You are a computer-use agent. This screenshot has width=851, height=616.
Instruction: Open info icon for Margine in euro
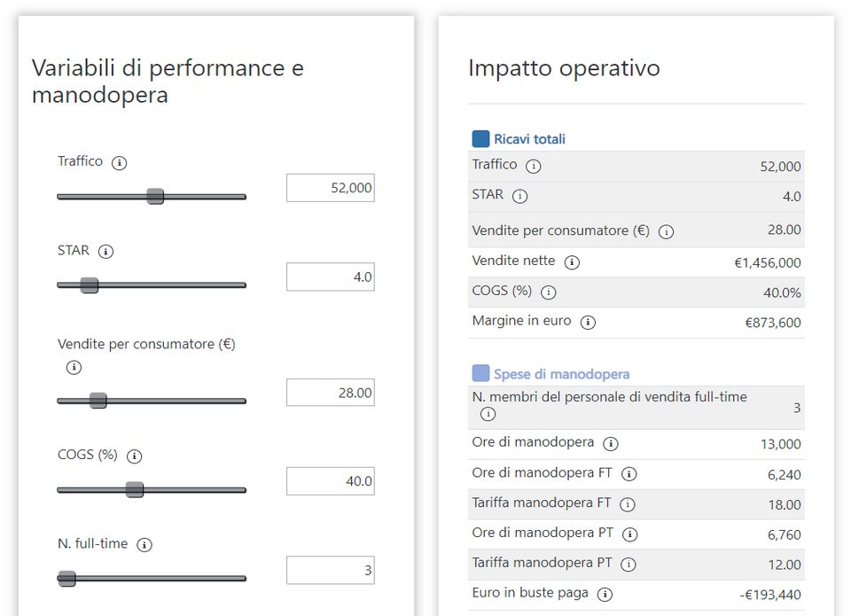pos(588,322)
